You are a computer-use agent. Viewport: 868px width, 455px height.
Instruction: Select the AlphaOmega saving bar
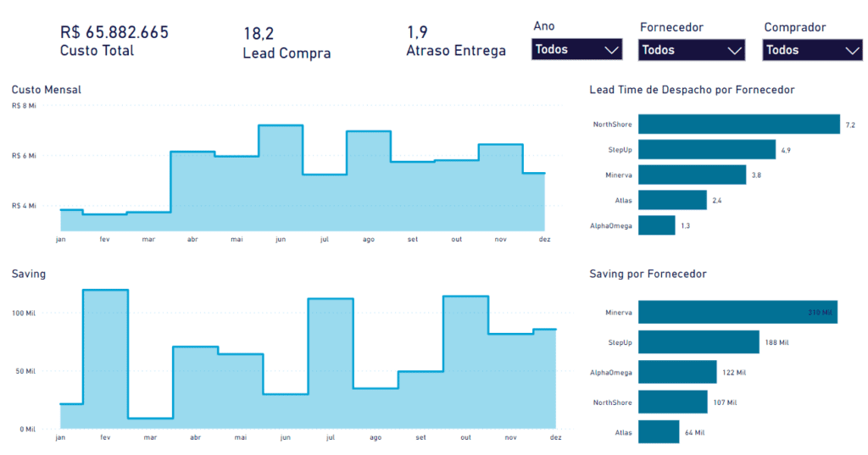pyautogui.click(x=677, y=372)
